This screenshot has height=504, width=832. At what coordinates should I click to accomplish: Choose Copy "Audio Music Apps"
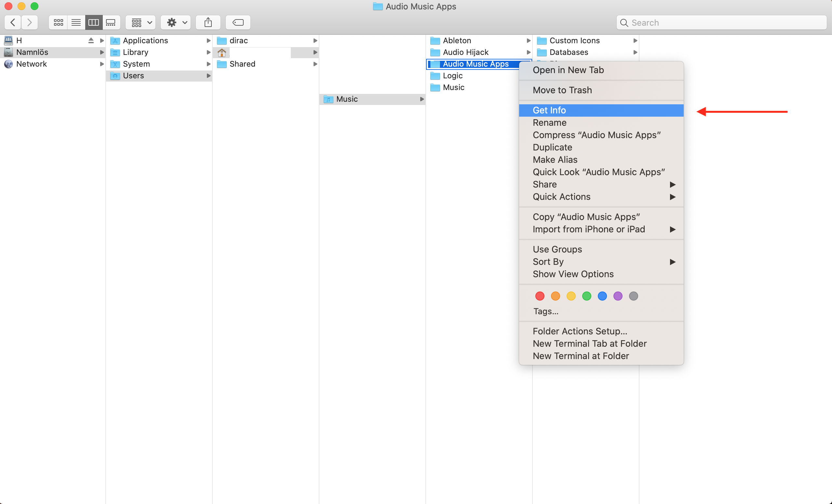tap(601, 217)
